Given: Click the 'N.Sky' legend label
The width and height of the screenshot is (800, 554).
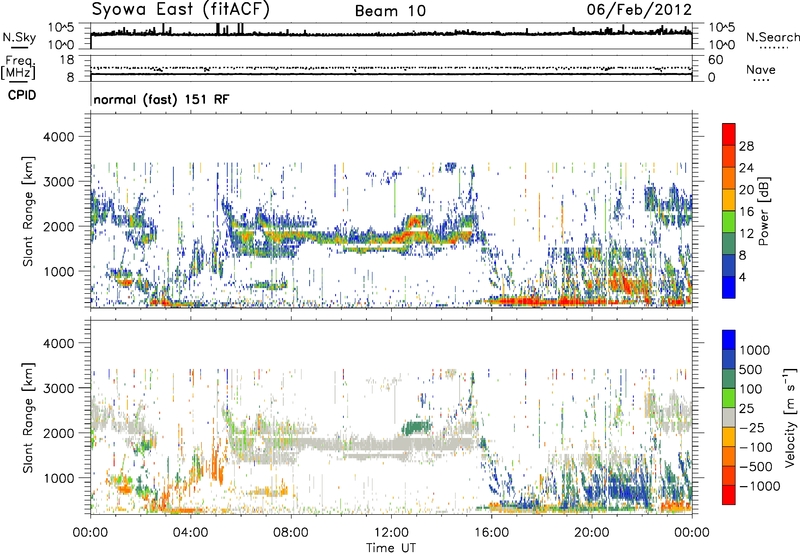Looking at the screenshot, I should point(19,37).
